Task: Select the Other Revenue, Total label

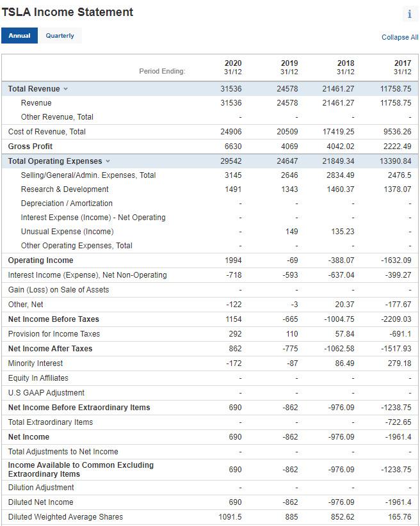Action: 57,117
